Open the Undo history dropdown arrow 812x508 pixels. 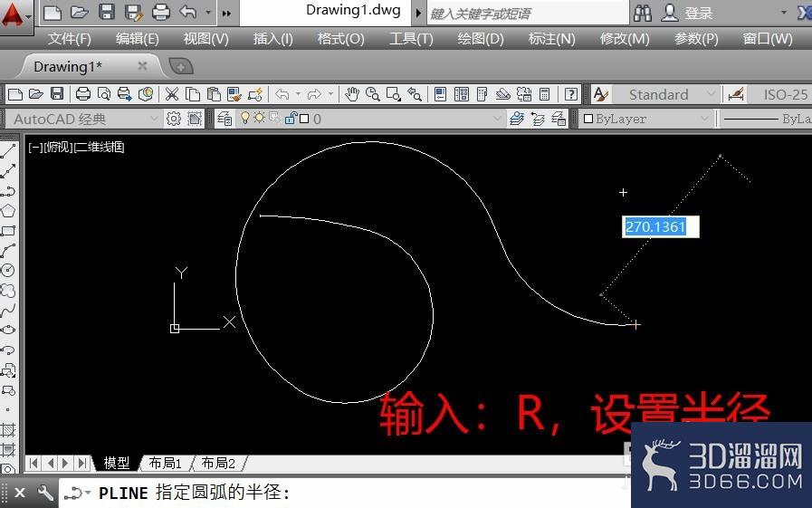coord(299,94)
